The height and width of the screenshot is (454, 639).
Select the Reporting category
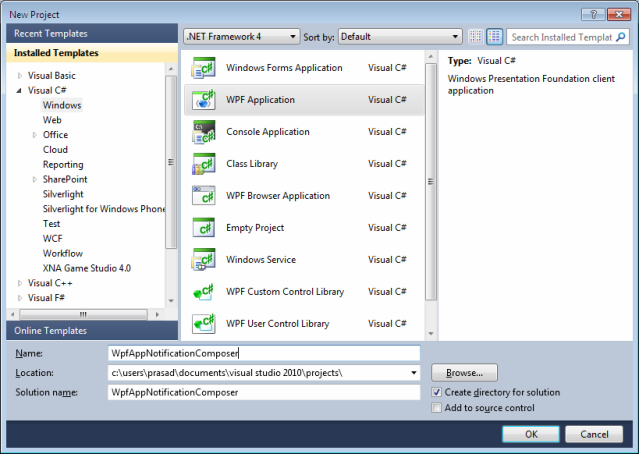pos(63,165)
